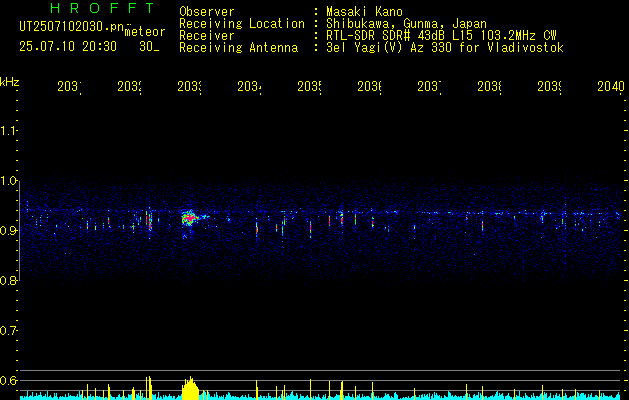The image size is (629, 400).
Task: Click the 2038 time axis label
Action: coord(490,86)
